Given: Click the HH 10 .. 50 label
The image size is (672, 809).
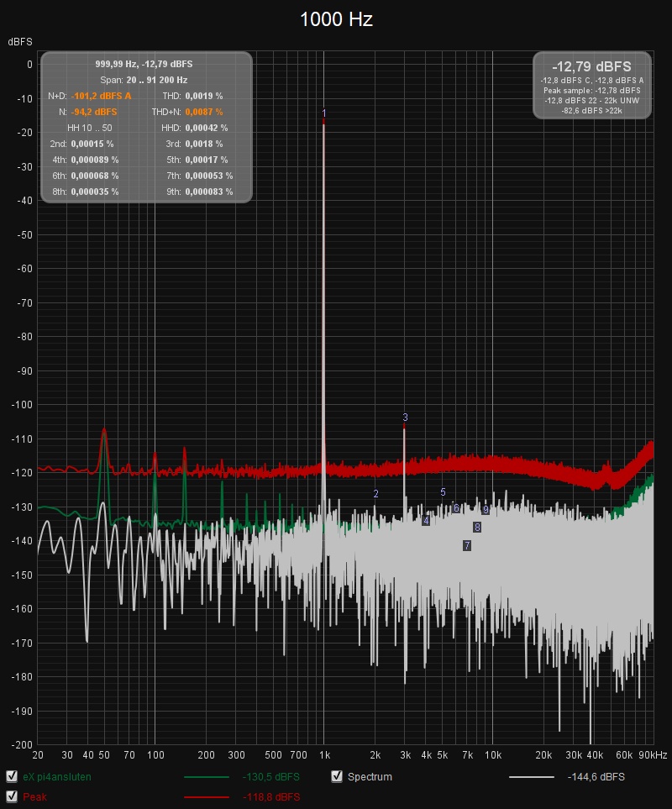Looking at the screenshot, I should point(90,128).
